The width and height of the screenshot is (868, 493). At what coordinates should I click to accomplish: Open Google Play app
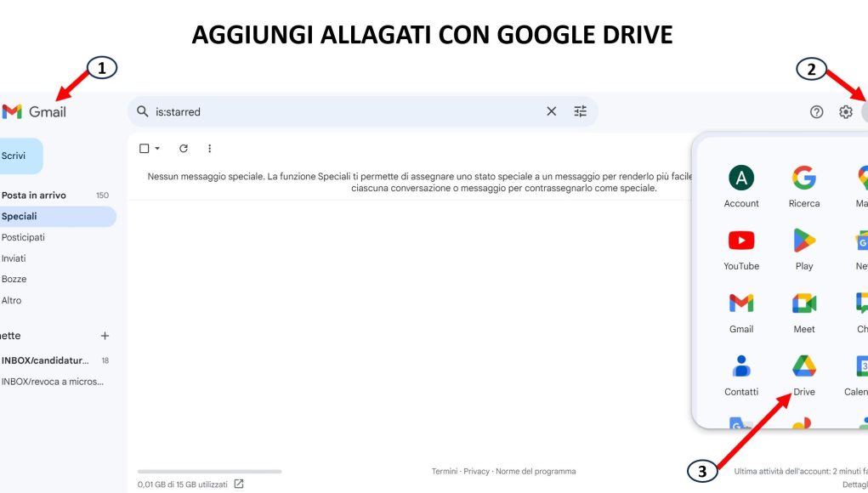tap(803, 250)
